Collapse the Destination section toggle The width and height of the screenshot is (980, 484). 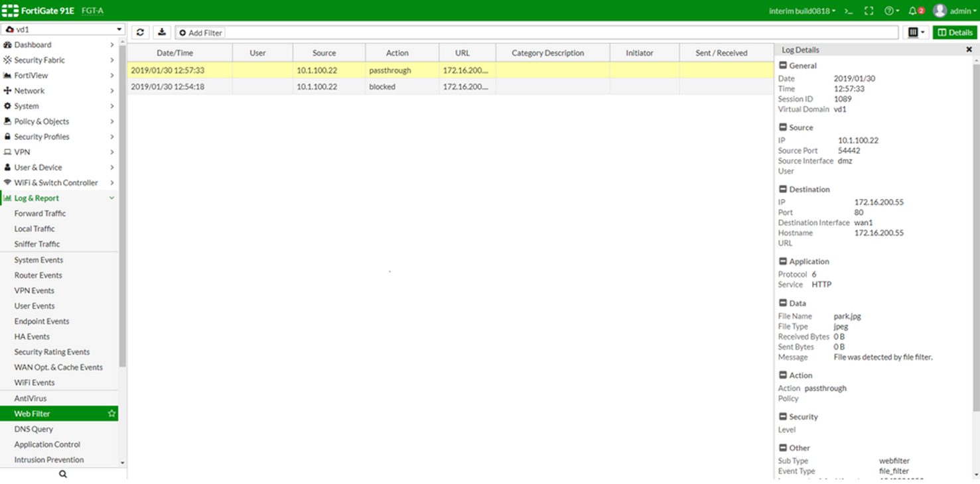point(783,190)
